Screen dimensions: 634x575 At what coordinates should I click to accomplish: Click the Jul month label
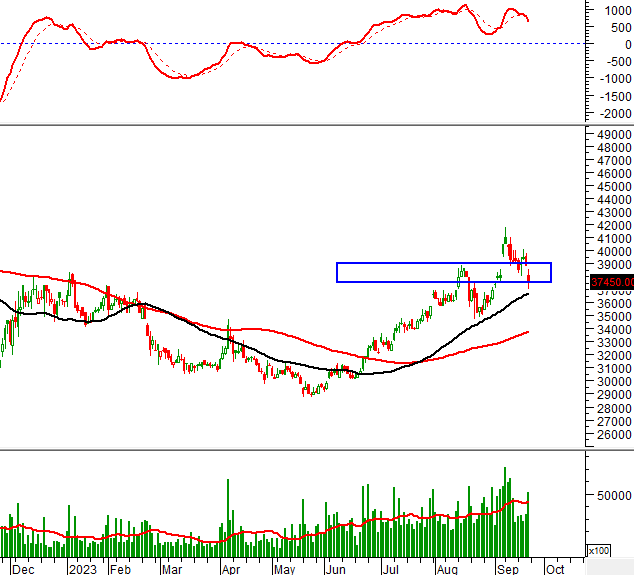coord(391,569)
